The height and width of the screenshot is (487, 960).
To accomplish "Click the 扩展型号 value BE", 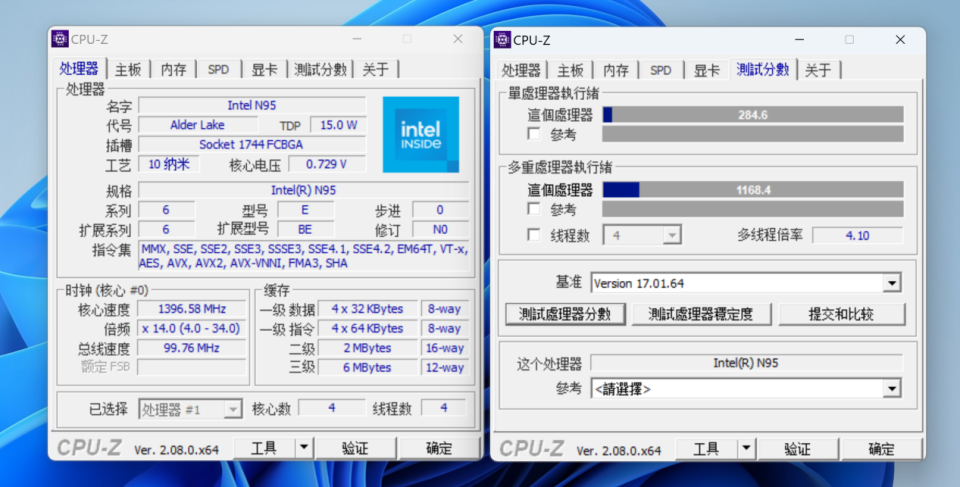I will point(305,229).
